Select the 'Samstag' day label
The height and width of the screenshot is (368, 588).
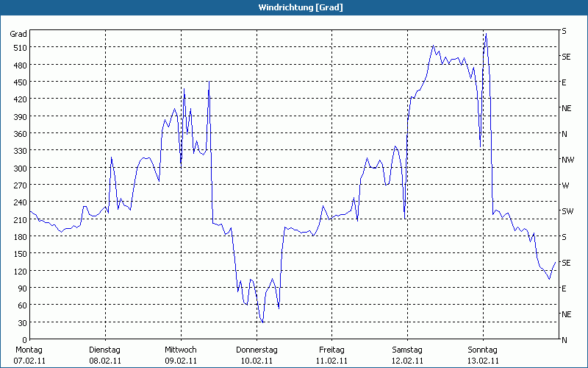point(407,350)
